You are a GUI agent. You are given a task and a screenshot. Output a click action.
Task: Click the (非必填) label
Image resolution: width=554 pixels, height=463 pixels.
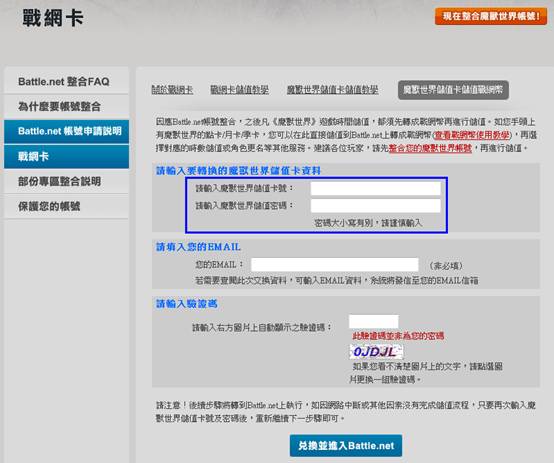point(446,266)
